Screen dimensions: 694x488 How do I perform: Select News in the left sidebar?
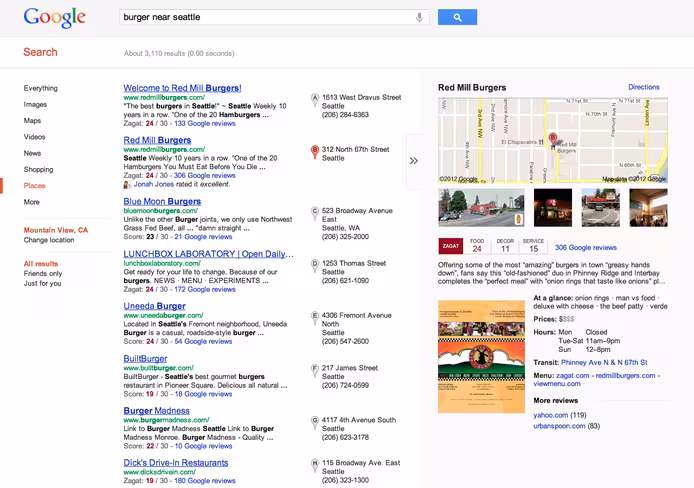pyautogui.click(x=32, y=153)
